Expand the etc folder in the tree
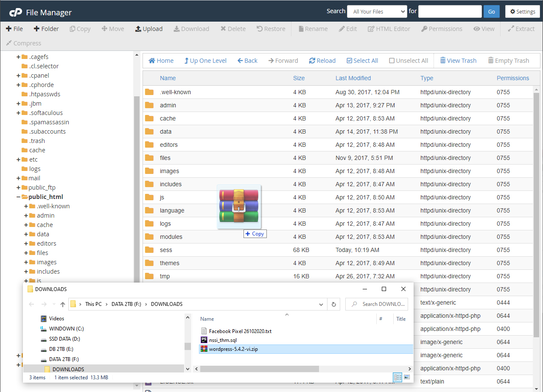This screenshot has height=392, width=543. tap(18, 159)
